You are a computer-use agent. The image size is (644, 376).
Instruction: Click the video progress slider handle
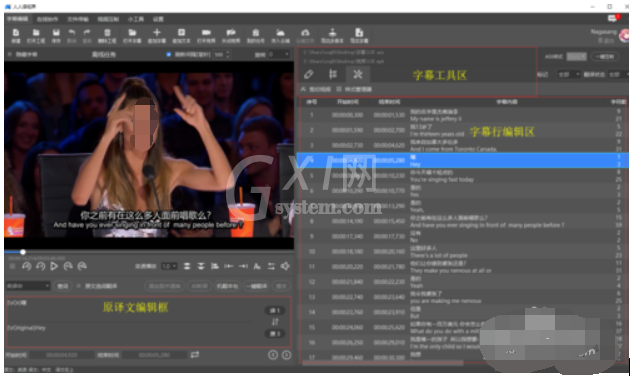[x=23, y=252]
